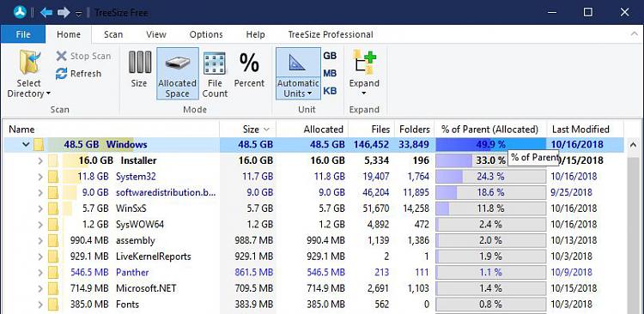Viewport: 644px width, 314px height.
Task: Sort by the Files column header
Action: [371, 130]
